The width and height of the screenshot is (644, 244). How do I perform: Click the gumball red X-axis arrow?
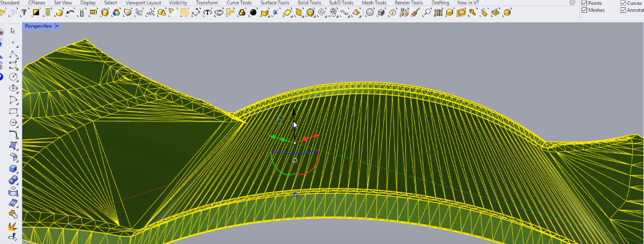(315, 136)
